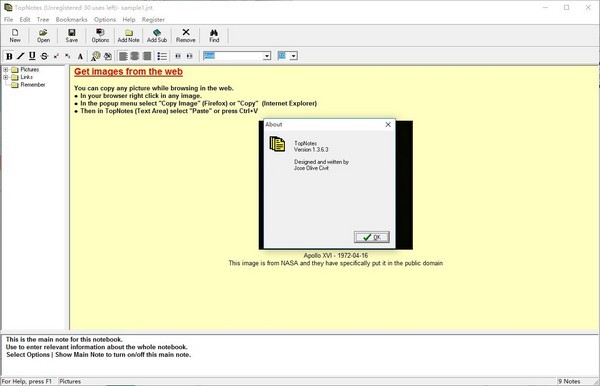Screen dimensions: 600x386
Task: Toggle italic formatting
Action: click(21, 56)
